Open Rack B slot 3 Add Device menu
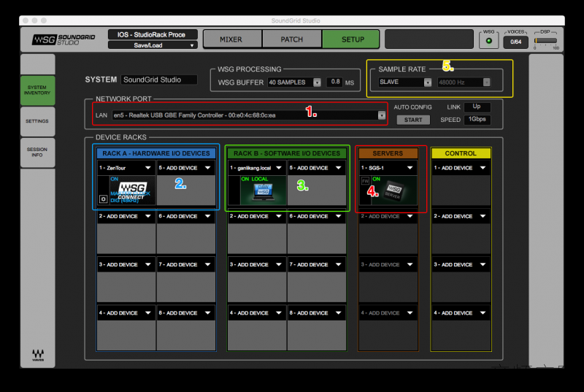Screen dimensions: 584x392 [257, 265]
